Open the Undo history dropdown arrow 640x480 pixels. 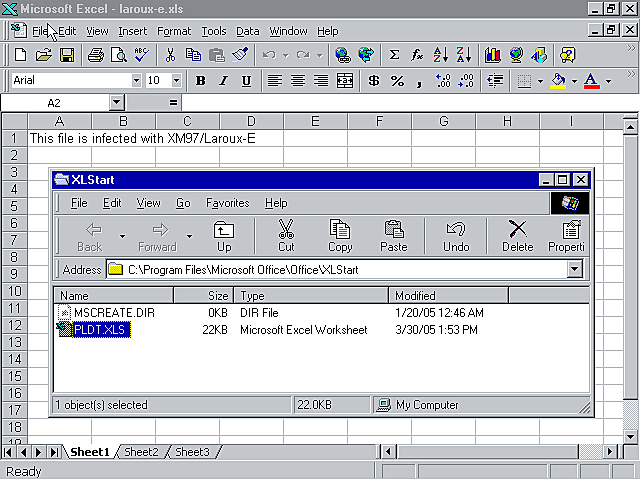click(286, 55)
